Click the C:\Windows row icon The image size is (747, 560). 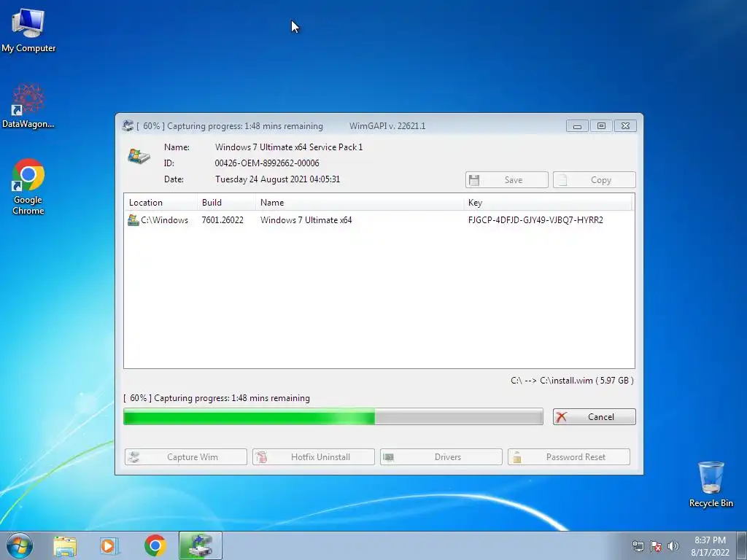coord(133,220)
